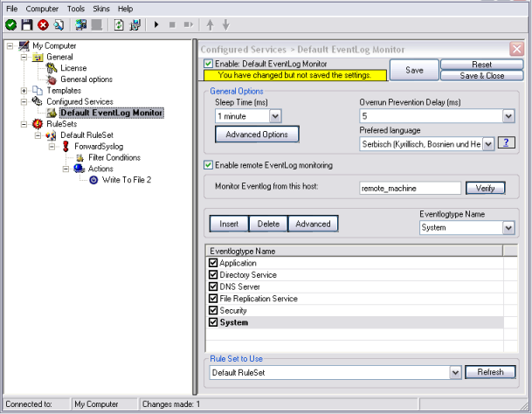Click the Reset button

tap(482, 65)
